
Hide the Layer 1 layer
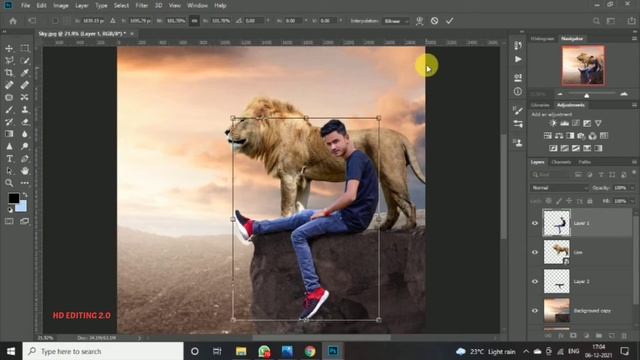535,223
